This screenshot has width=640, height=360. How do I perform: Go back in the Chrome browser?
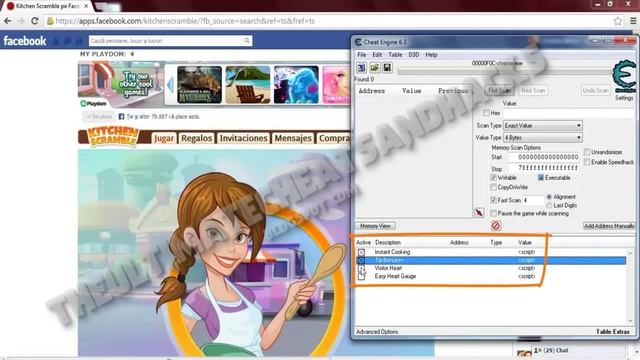(8, 21)
